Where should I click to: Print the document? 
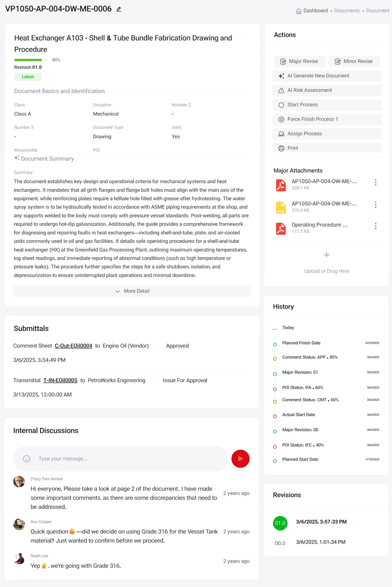point(327,148)
